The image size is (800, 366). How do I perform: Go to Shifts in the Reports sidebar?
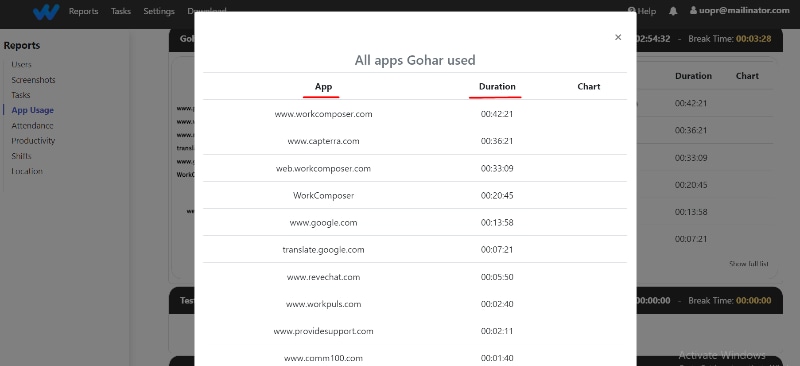(x=21, y=156)
